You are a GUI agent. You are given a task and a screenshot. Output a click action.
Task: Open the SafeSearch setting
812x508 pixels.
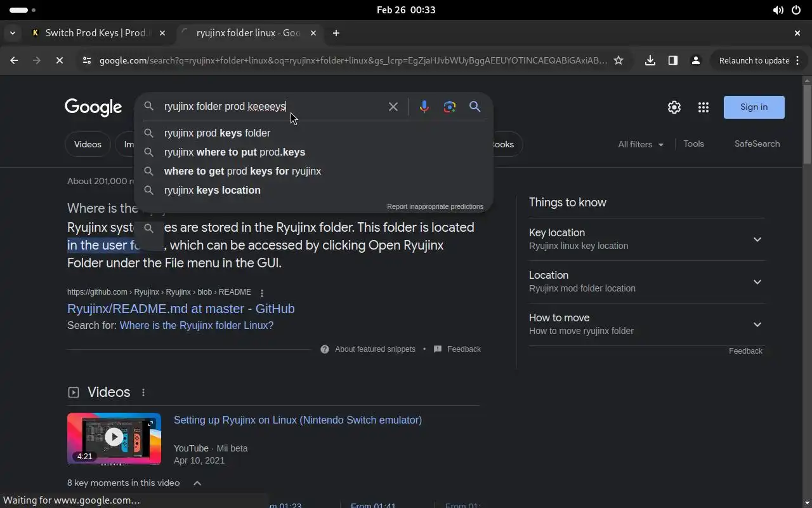(757, 144)
